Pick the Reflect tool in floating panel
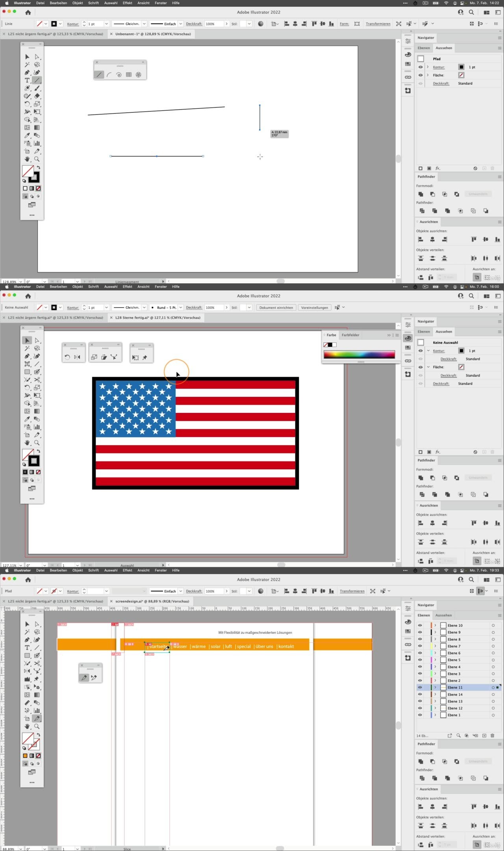 77,357
